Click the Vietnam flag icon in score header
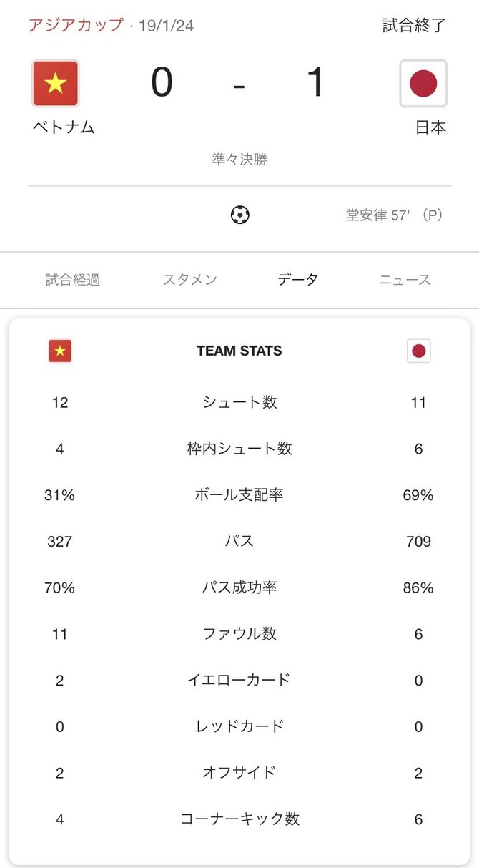Screen dimensions: 479x868 pyautogui.click(x=56, y=84)
